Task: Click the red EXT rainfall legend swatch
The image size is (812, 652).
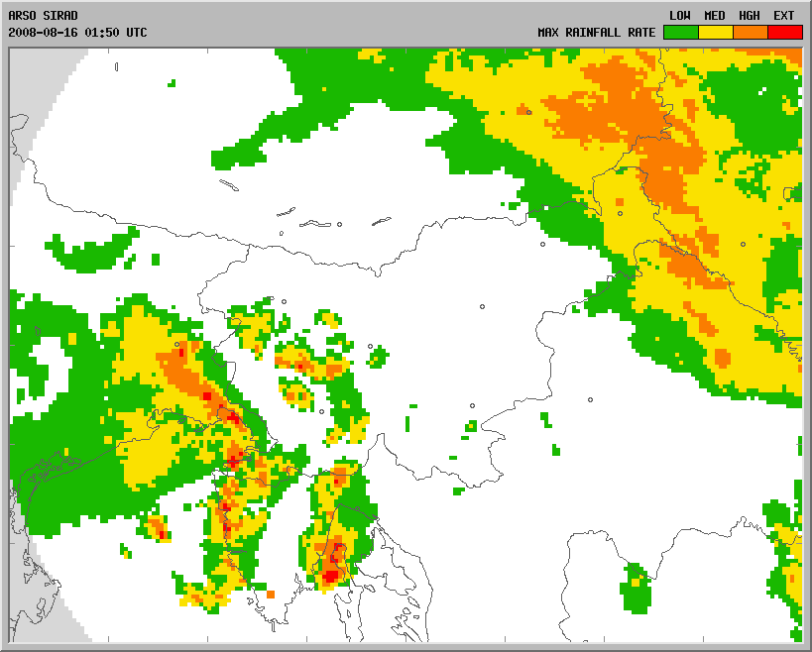Action: click(x=785, y=32)
